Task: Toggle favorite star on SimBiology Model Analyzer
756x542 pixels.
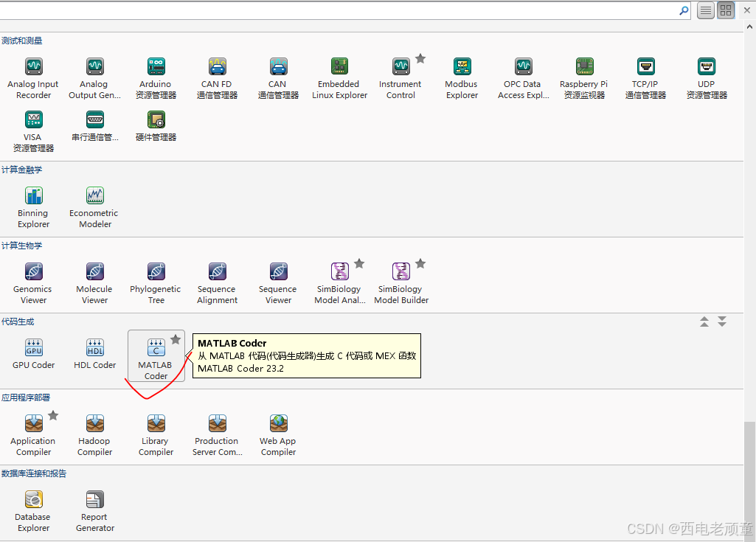Action: point(359,263)
